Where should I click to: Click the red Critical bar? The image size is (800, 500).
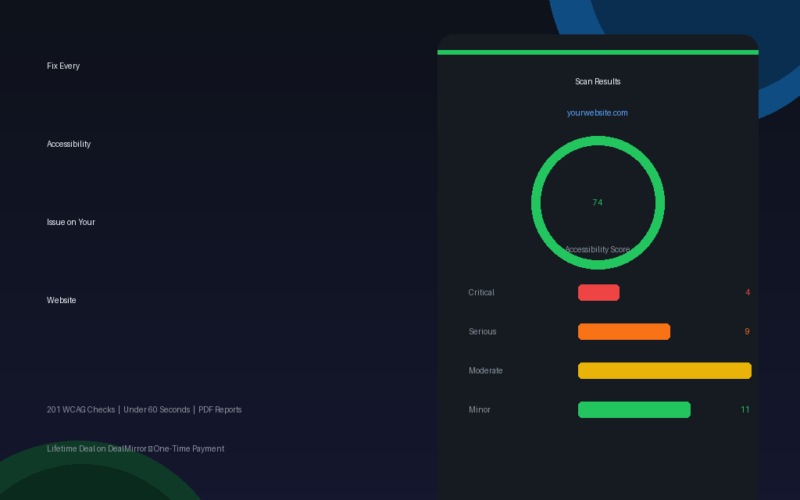[598, 292]
